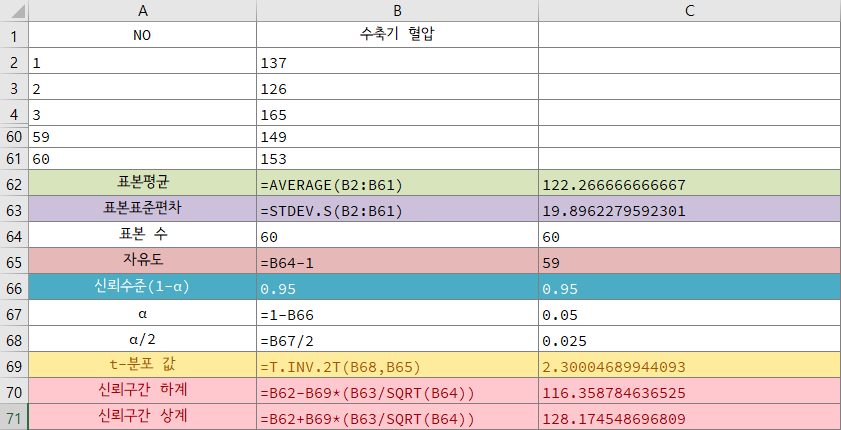
Task: Select cell containing value 149
Action: [397, 137]
